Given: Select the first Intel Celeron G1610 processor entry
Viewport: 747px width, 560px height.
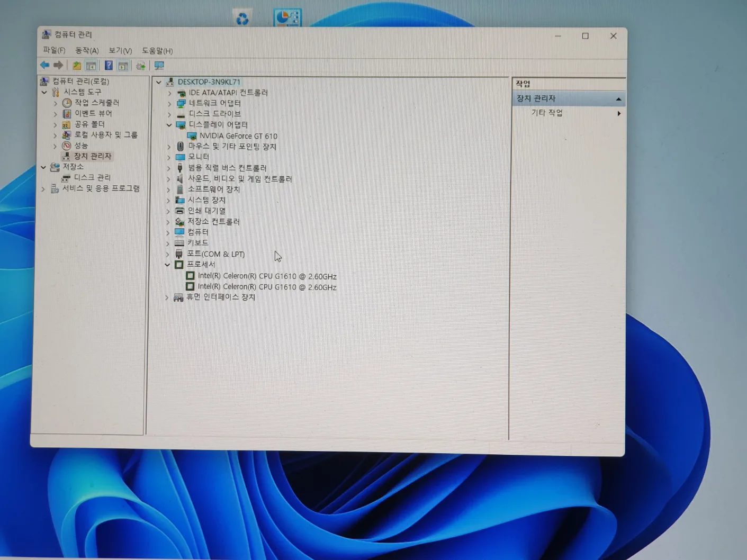Looking at the screenshot, I should (x=267, y=276).
